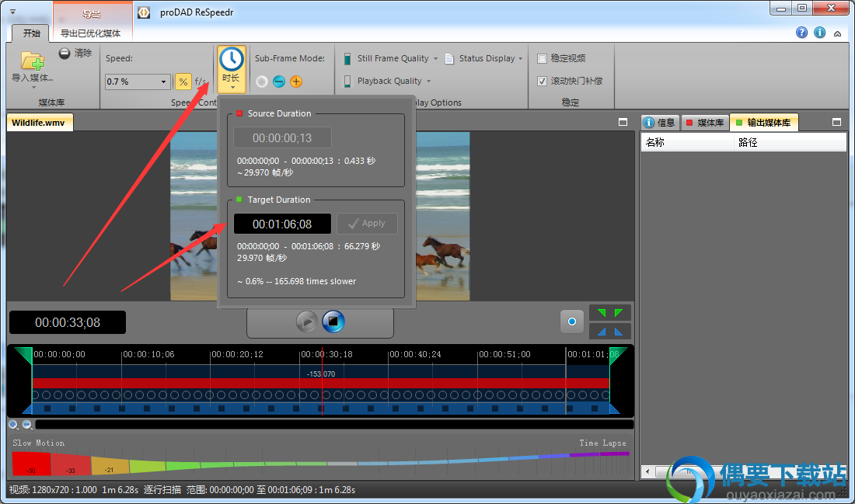Uncheck the 滚动快门补偿 checkbox
This screenshot has height=504, width=855.
click(542, 82)
